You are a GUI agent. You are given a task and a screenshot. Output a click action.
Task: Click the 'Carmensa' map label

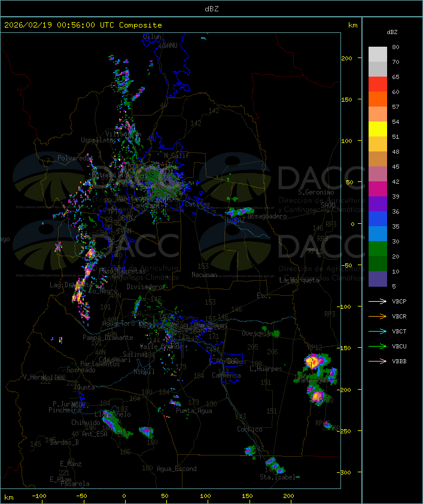[x=226, y=375]
